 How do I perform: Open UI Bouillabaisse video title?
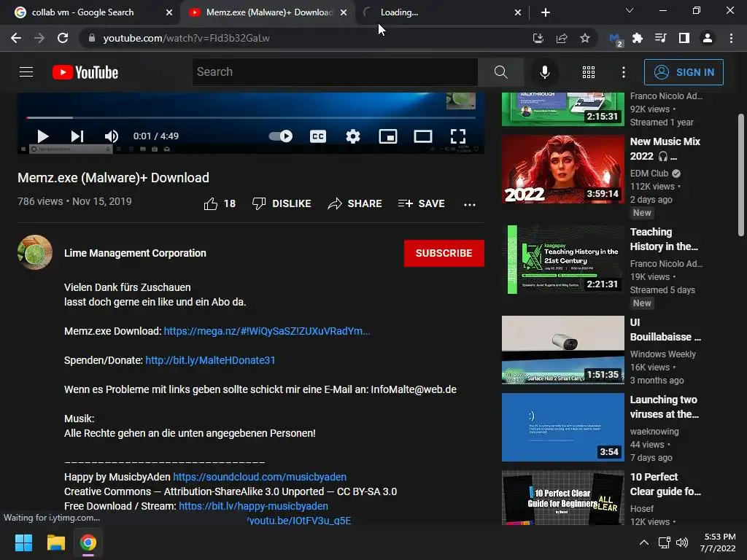point(665,330)
